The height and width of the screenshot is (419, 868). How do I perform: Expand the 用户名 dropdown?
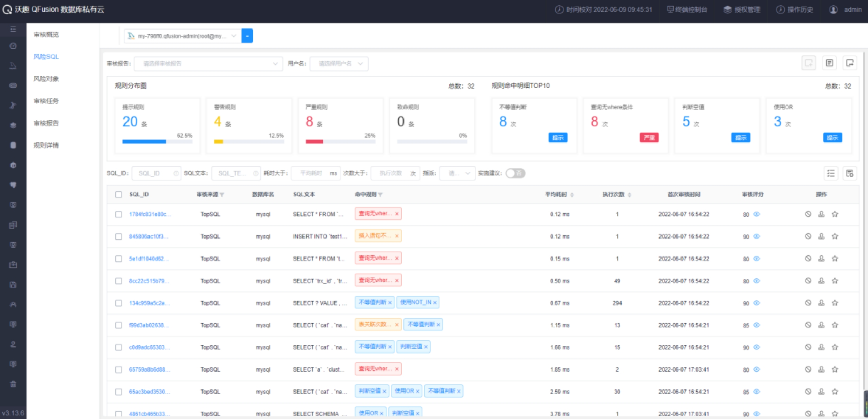[339, 64]
